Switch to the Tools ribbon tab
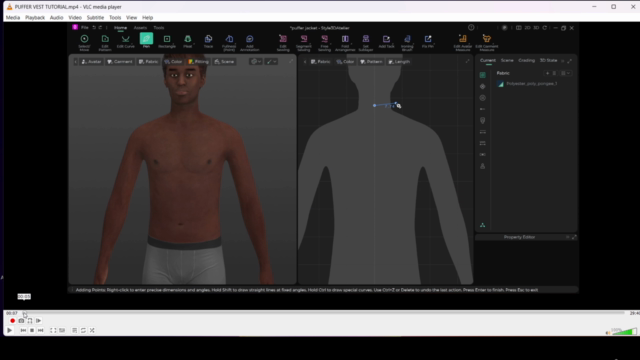The image size is (640, 360). click(159, 28)
